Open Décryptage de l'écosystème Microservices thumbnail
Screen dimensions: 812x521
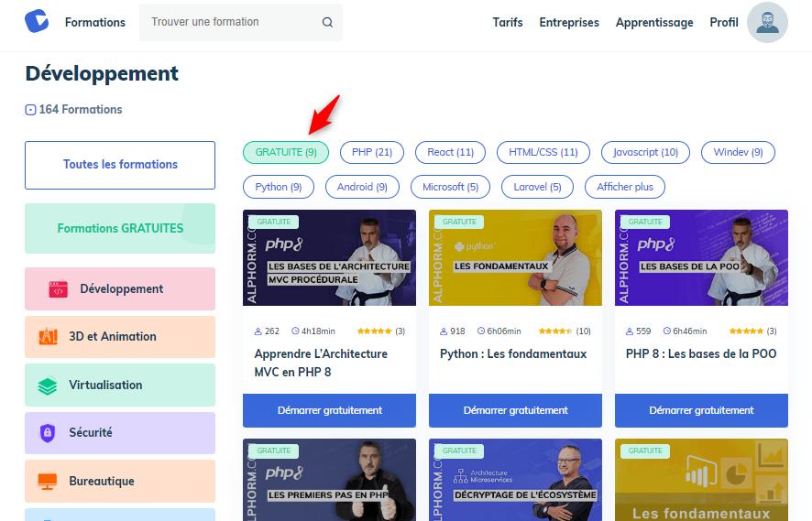point(515,480)
